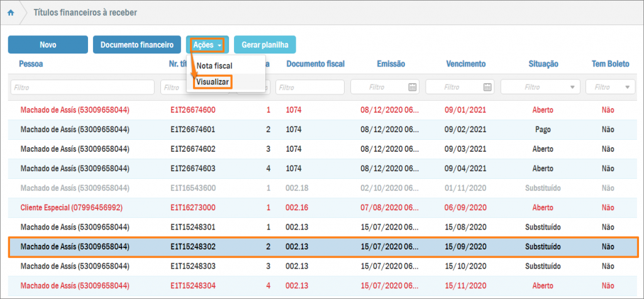Expand the Tem Boleto filter dropdown

point(629,87)
